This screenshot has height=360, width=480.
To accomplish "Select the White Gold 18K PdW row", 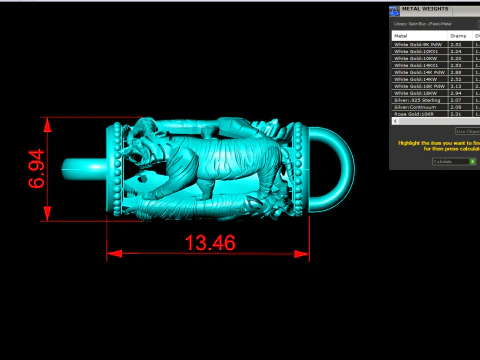I will point(436,86).
